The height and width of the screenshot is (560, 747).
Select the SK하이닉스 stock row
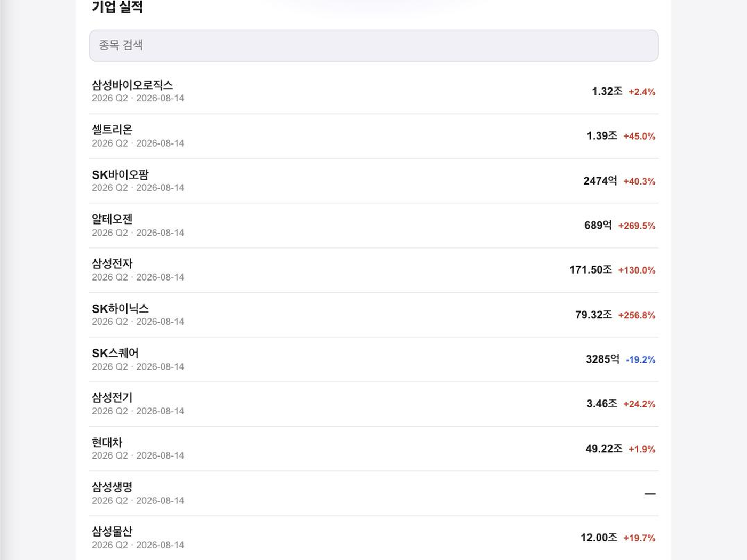pyautogui.click(x=373, y=315)
